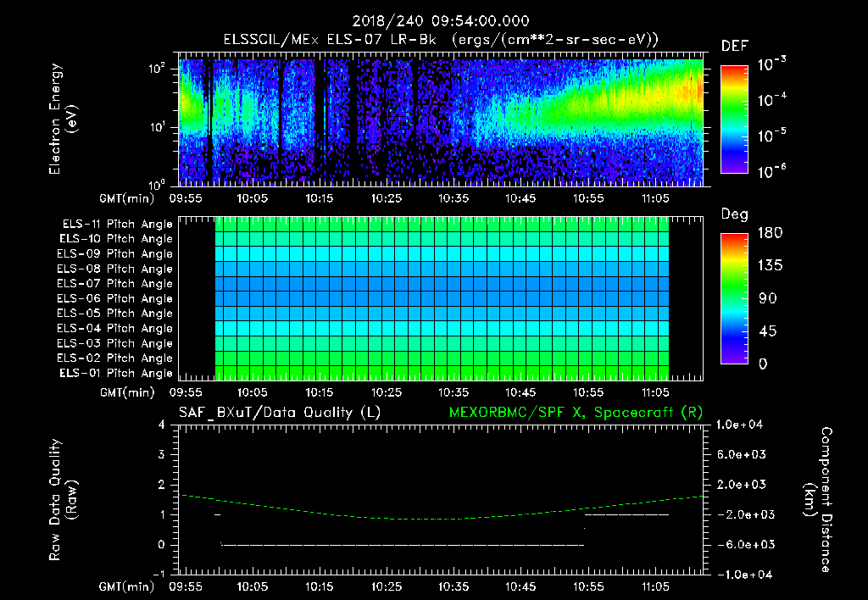
Task: Click the 10^-3 value on DEF scale
Action: coord(771,64)
